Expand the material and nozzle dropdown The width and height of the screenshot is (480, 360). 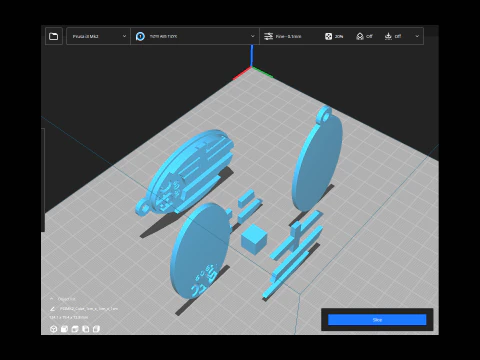195,36
